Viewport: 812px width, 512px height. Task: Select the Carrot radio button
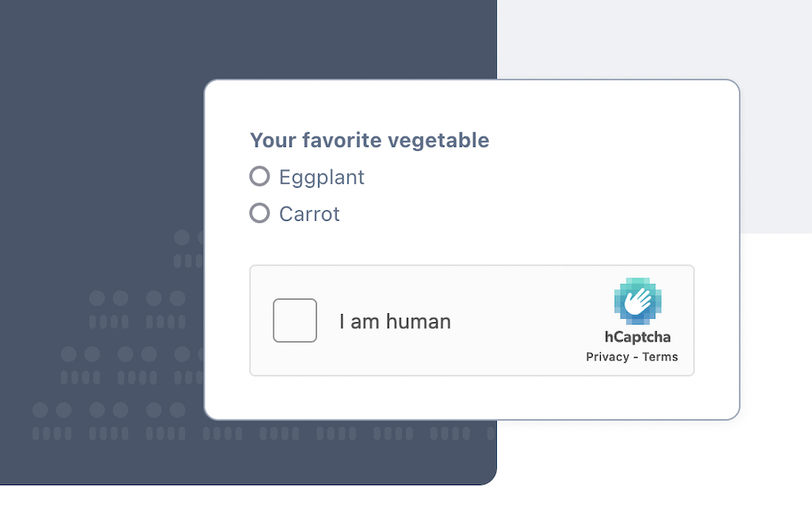tap(259, 214)
